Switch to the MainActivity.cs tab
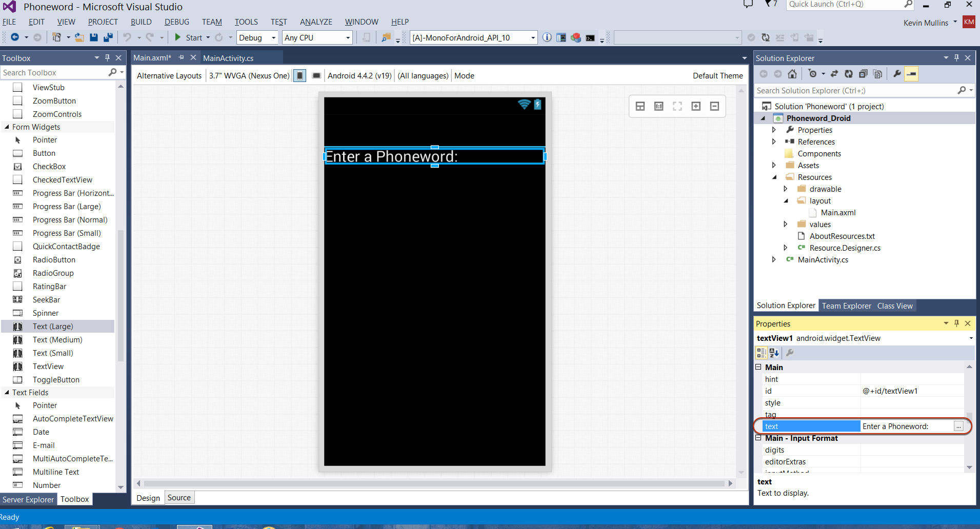This screenshot has height=529, width=980. pyautogui.click(x=228, y=58)
